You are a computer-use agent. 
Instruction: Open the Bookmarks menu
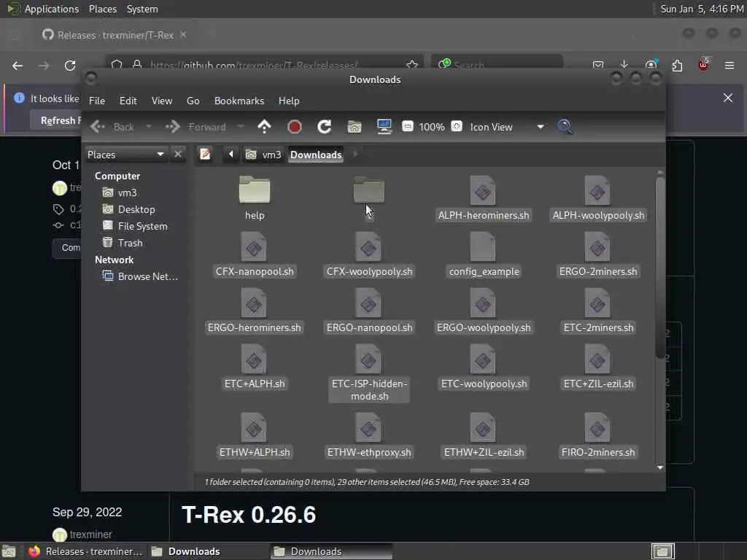pos(239,101)
